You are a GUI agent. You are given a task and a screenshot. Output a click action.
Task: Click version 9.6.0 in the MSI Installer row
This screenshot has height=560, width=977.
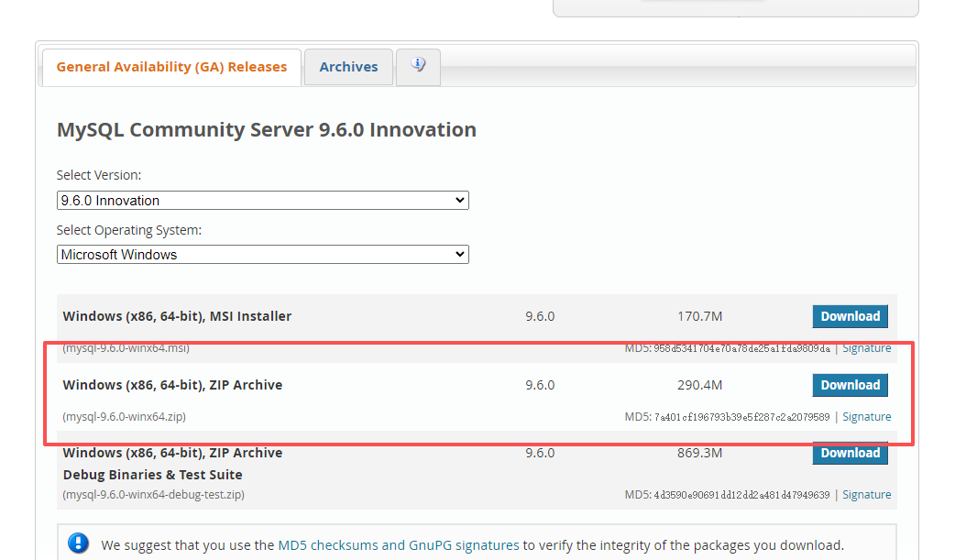[540, 316]
